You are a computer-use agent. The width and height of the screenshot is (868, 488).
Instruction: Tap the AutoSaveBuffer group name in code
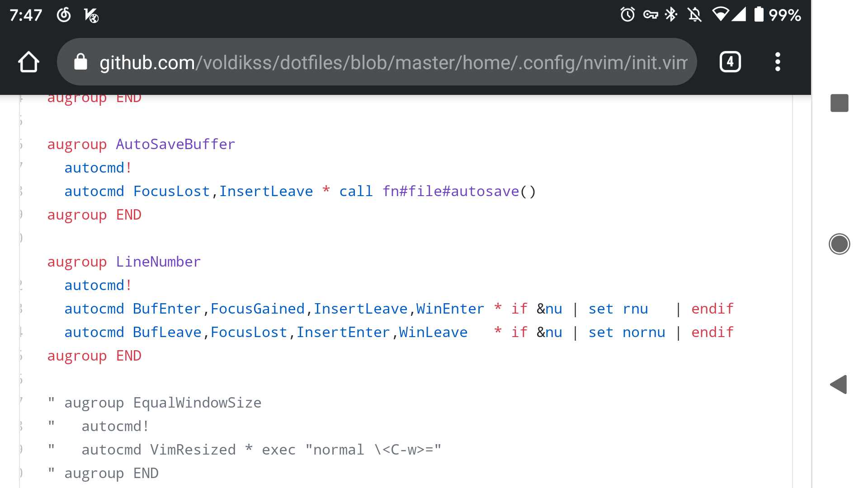click(x=175, y=144)
